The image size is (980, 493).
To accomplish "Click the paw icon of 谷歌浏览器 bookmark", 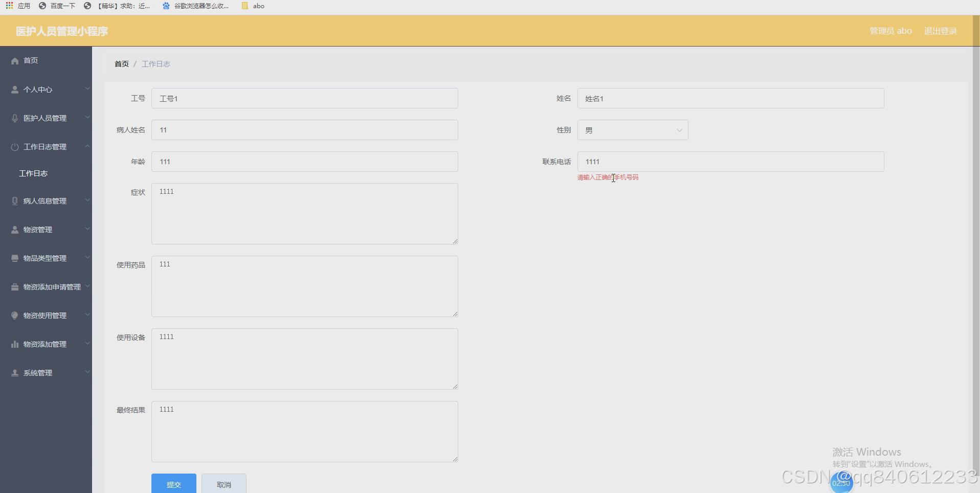I will point(166,6).
